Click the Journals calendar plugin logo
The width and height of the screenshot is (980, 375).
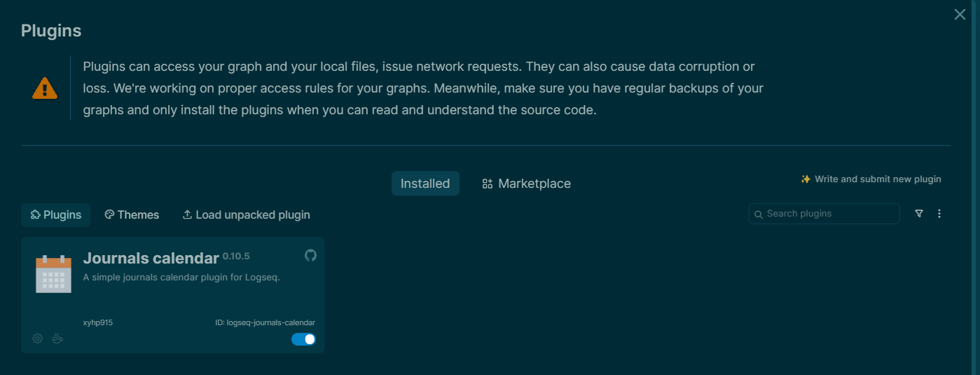tap(53, 273)
